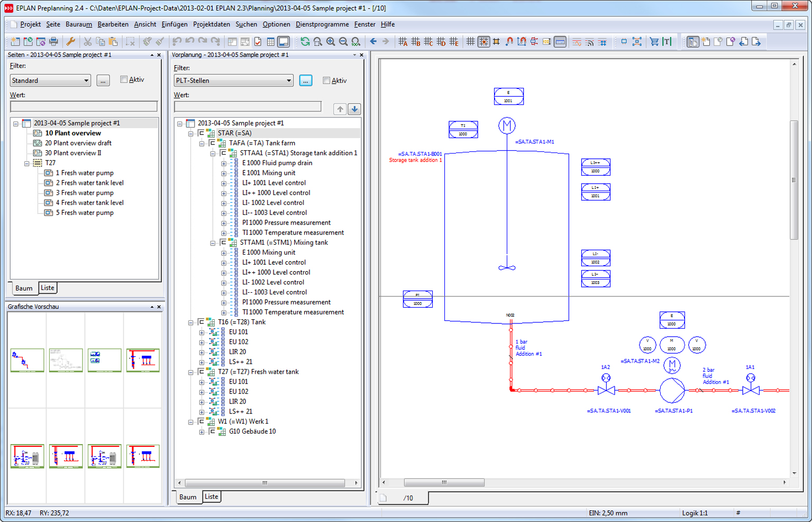
Task: Click the green refresh arrows icon
Action: coord(305,42)
